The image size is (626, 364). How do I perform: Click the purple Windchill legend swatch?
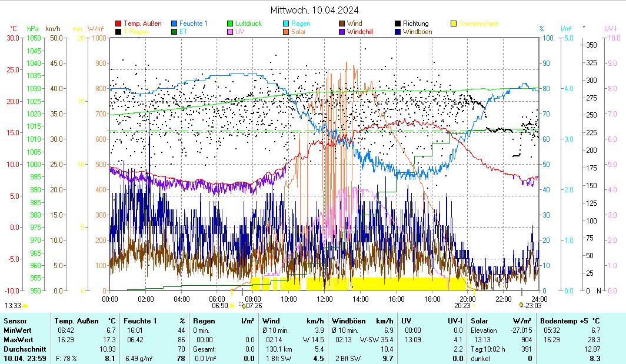[342, 32]
